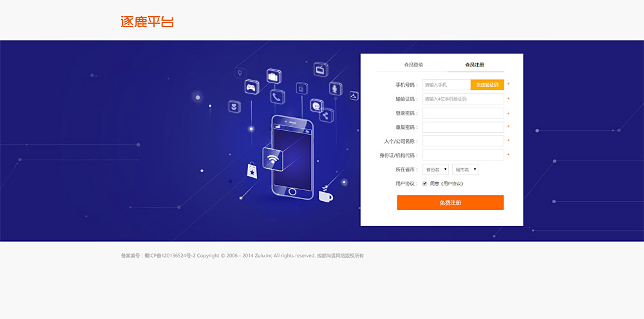Click the Wi-Fi icon cube on the phone
644x319 pixels.
pos(272,159)
